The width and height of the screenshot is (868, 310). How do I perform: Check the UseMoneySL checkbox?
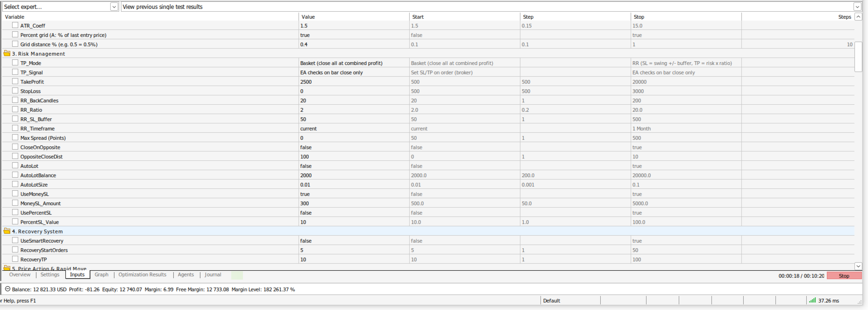pos(15,194)
